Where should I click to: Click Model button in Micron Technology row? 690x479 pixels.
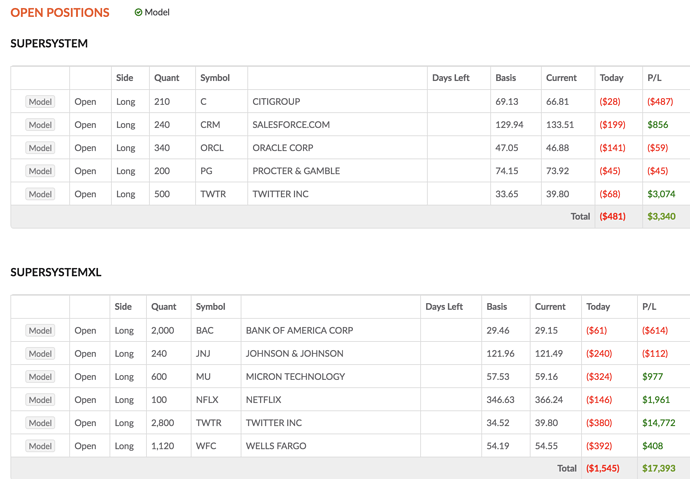tap(40, 377)
